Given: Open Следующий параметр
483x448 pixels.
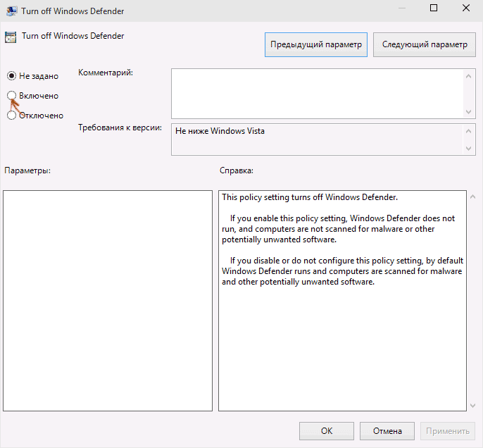Looking at the screenshot, I should click(424, 44).
